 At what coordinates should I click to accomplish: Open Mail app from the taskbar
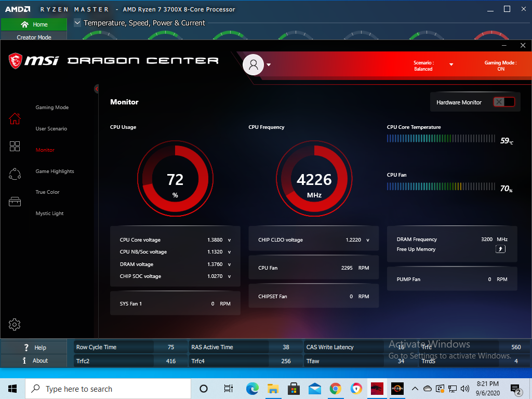point(314,389)
